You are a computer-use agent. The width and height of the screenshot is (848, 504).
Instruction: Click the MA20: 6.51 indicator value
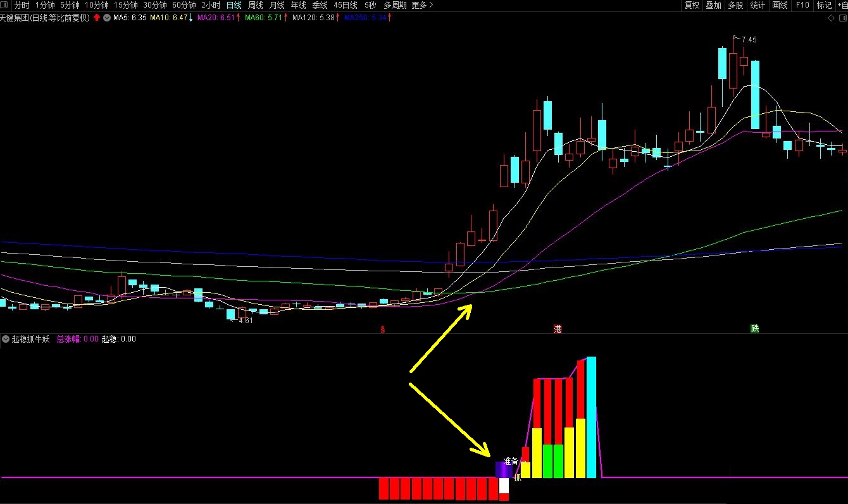tap(216, 18)
